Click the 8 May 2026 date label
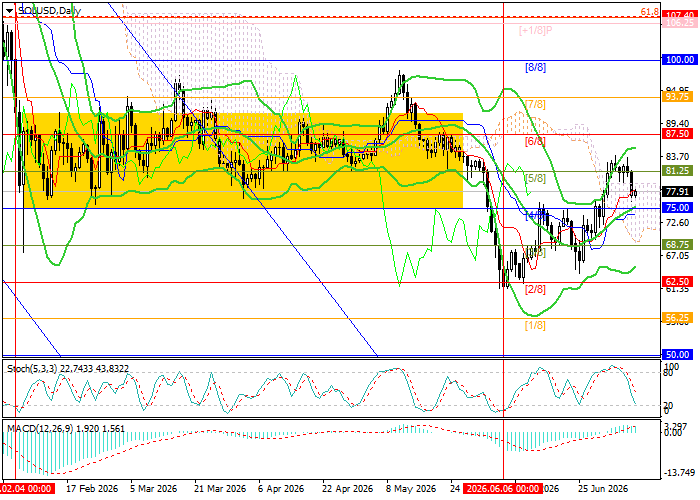The width and height of the screenshot is (700, 500). [411, 489]
